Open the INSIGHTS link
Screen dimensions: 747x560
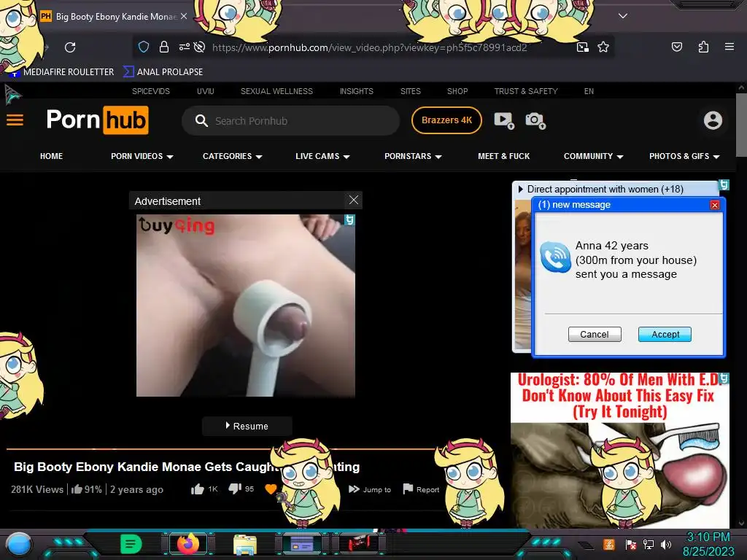coord(356,91)
